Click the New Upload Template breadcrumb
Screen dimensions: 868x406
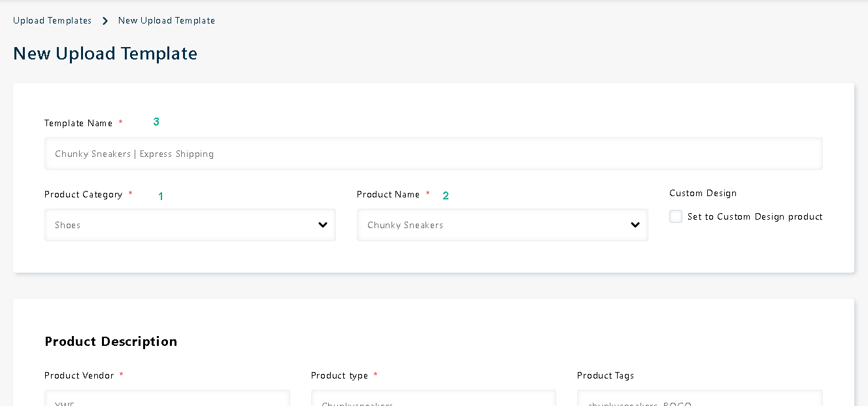(x=166, y=21)
